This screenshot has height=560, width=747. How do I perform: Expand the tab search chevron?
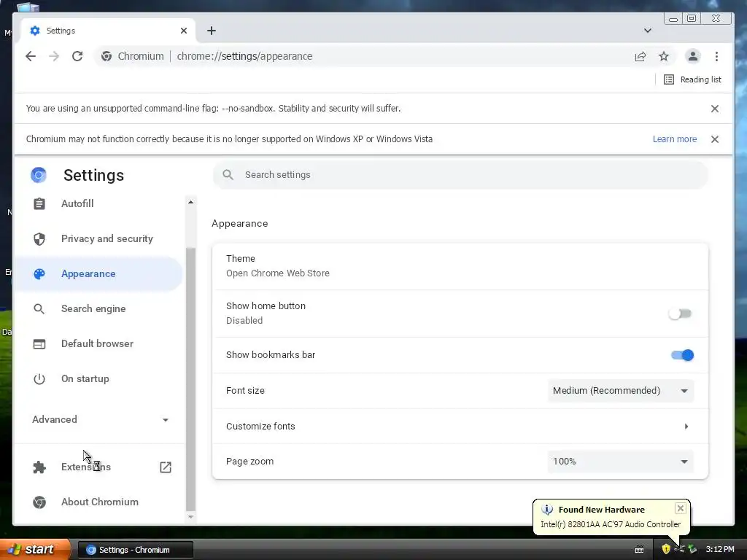click(x=648, y=31)
